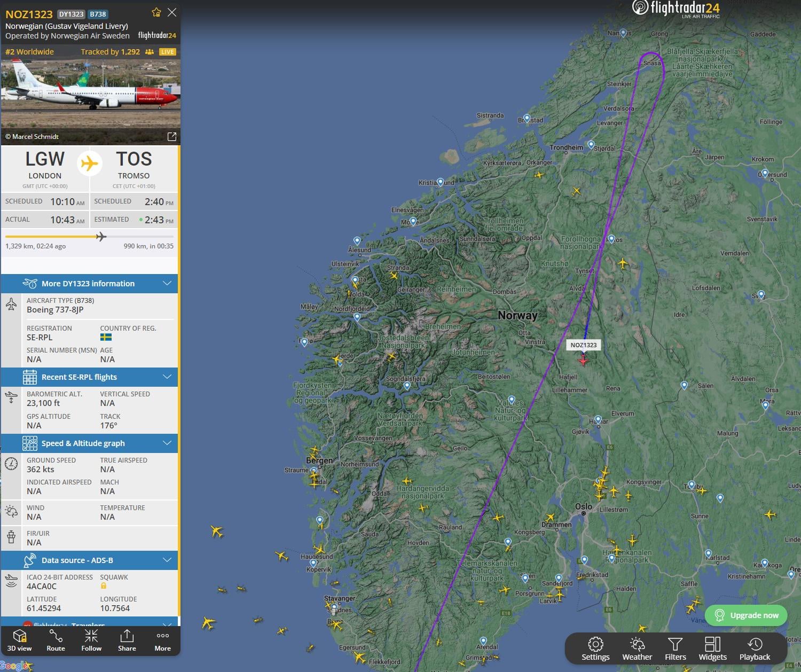Image resolution: width=801 pixels, height=672 pixels.
Task: Click registration SE-RPL value
Action: tap(40, 338)
